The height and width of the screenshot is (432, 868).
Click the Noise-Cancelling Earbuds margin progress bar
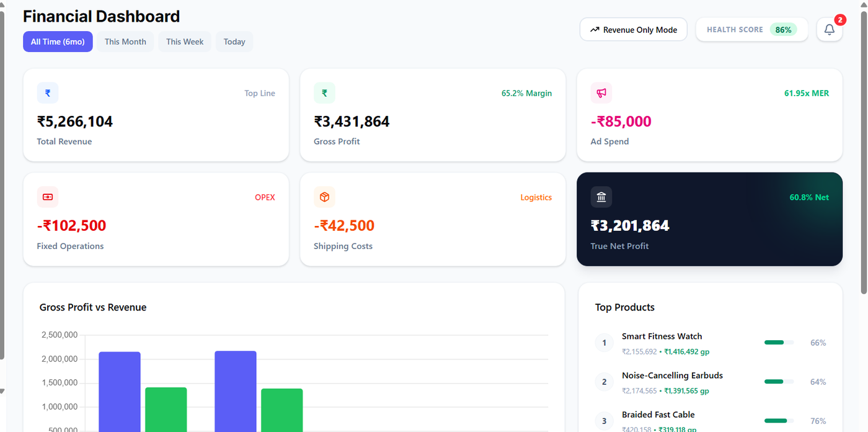click(x=779, y=381)
